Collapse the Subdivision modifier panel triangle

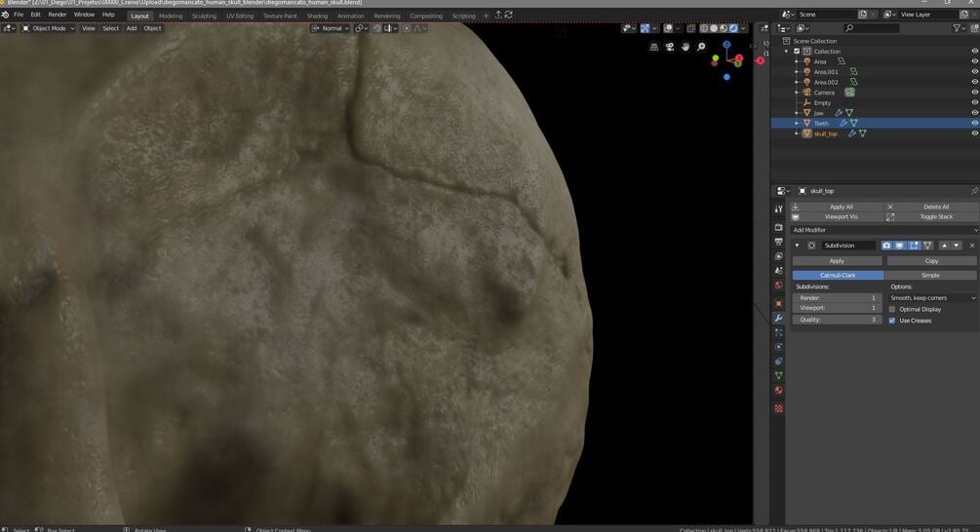pos(798,246)
